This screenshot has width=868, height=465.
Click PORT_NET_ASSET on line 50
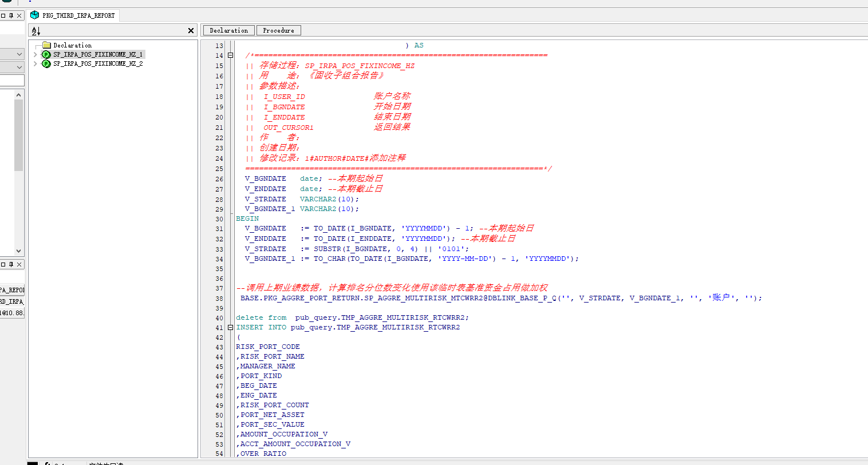[x=273, y=415]
